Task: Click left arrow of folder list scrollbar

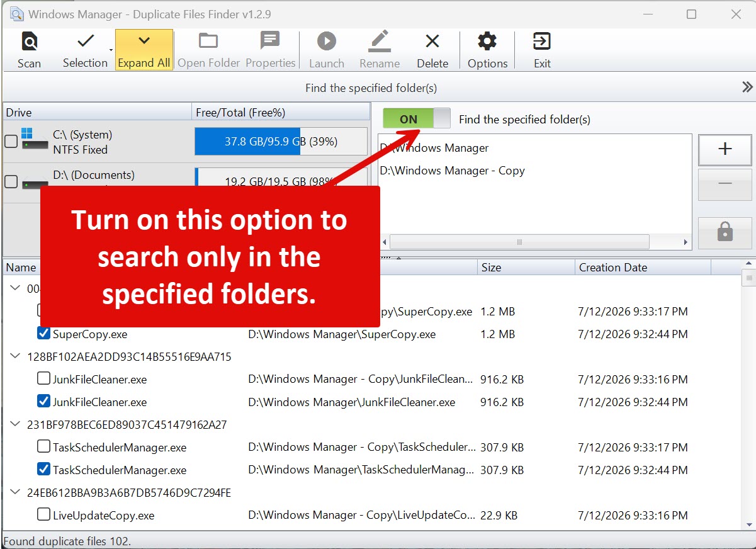Action: 384,242
